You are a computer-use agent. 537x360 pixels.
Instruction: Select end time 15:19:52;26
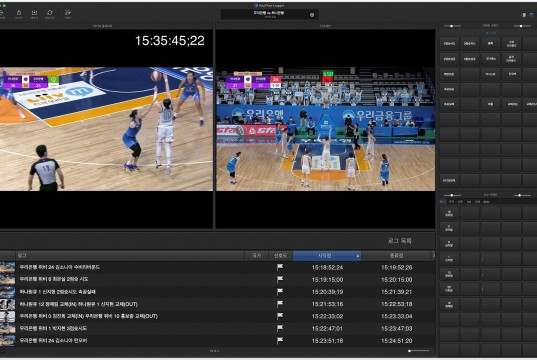pos(397,268)
